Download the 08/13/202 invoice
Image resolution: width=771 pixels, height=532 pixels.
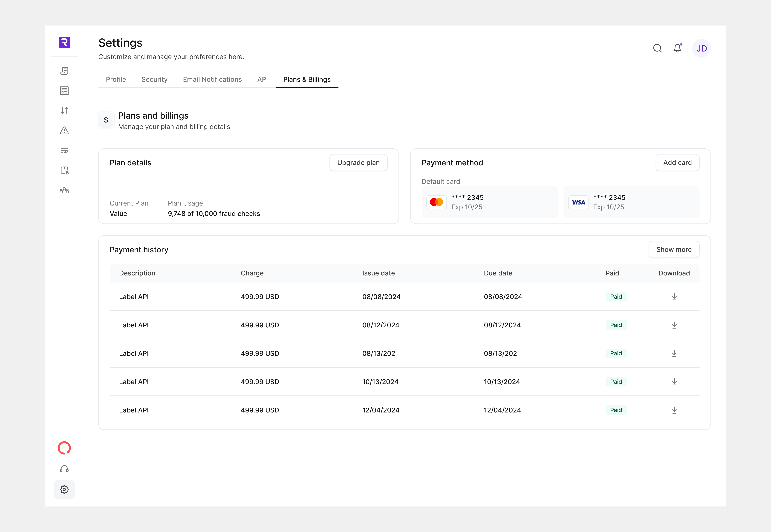click(x=674, y=353)
